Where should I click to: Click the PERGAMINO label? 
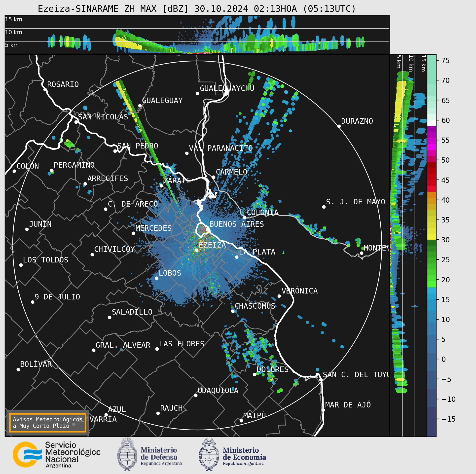click(x=74, y=165)
